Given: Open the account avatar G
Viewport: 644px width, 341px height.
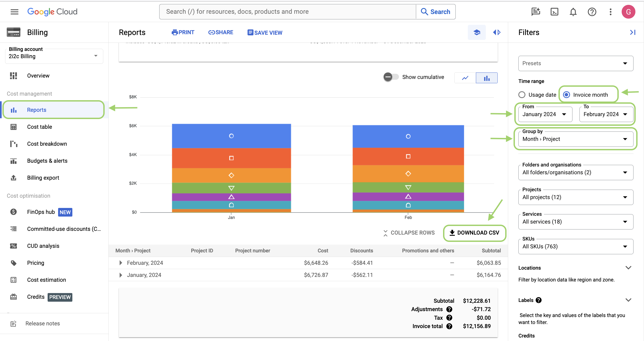Looking at the screenshot, I should [628, 12].
